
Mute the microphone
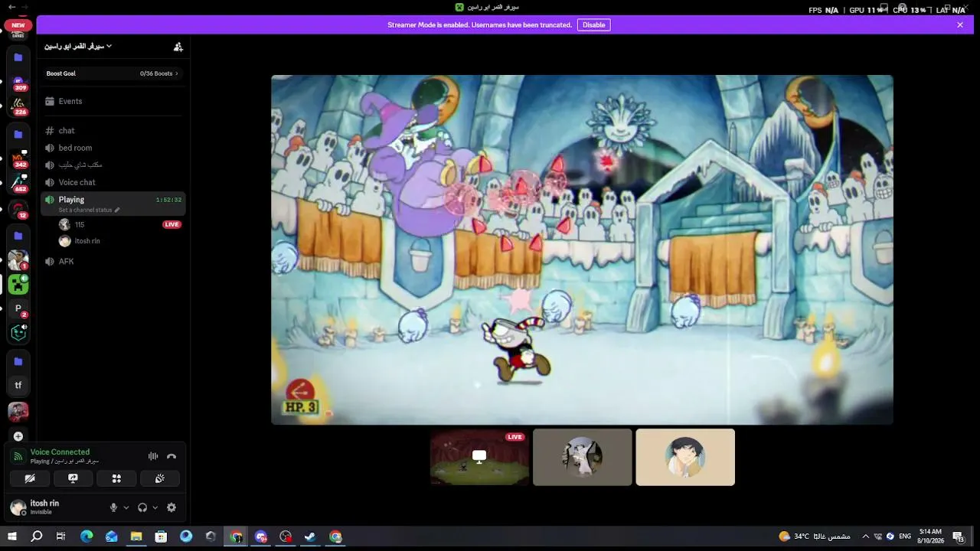tap(113, 507)
